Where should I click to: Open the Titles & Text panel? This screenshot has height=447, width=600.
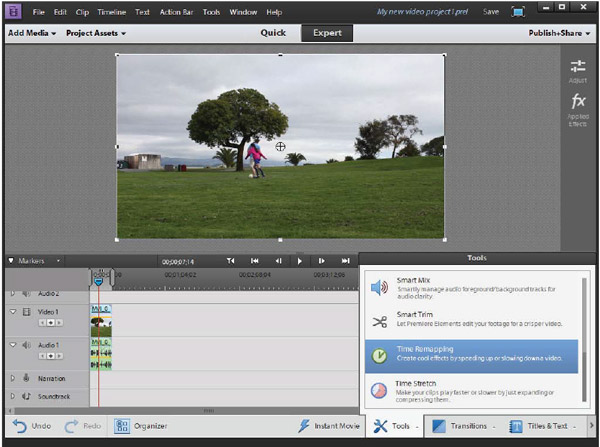pos(543,426)
